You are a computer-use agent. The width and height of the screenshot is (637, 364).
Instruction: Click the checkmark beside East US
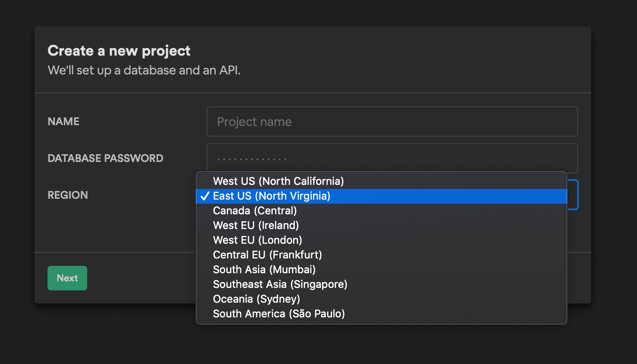point(205,196)
